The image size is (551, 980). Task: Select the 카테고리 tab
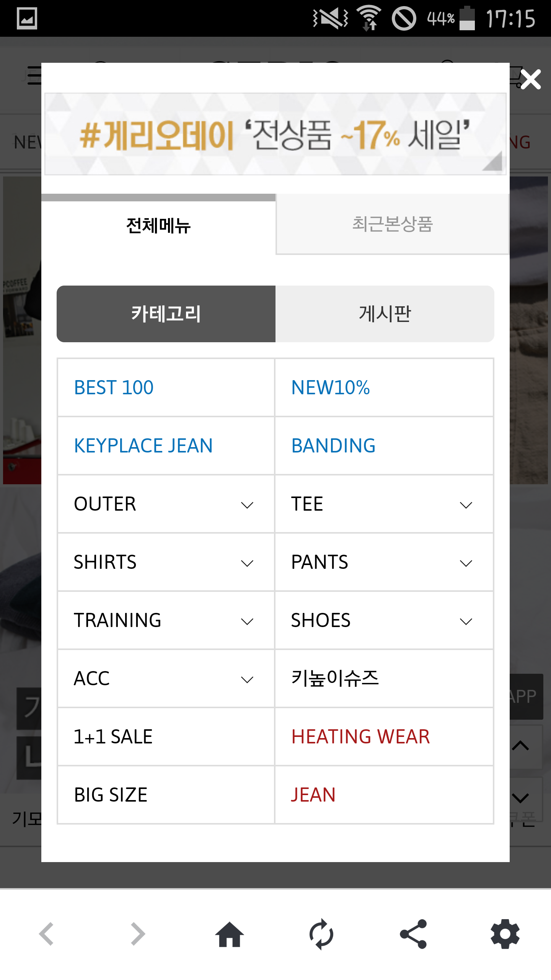click(166, 314)
